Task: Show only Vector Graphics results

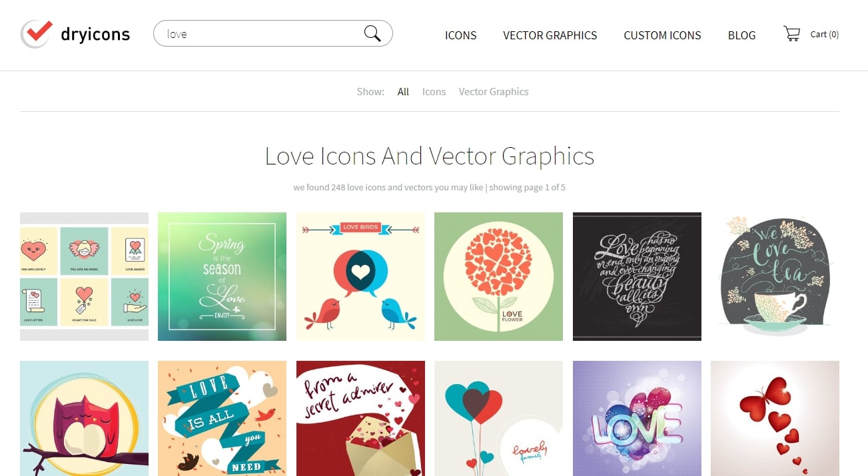Action: click(494, 92)
